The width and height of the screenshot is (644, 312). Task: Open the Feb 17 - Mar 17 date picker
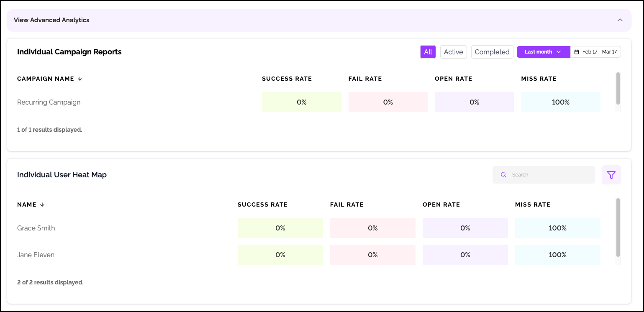[599, 52]
